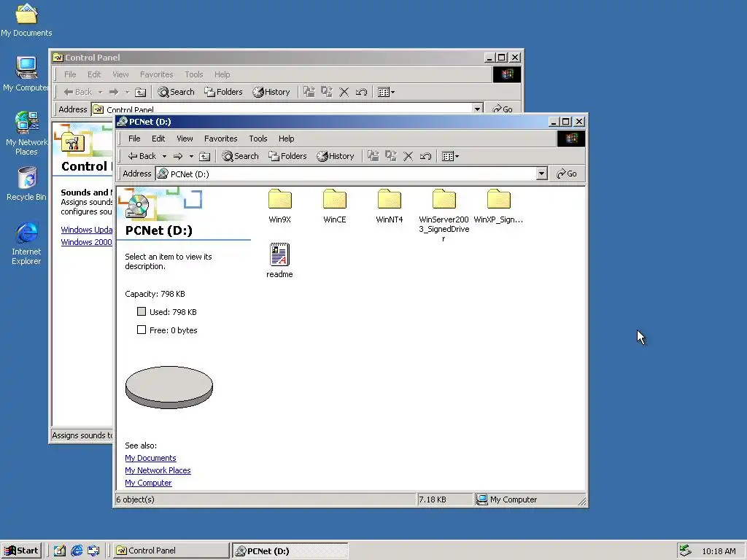The height and width of the screenshot is (560, 747).
Task: Click Folders in Control Panel toolbar
Action: pyautogui.click(x=223, y=92)
